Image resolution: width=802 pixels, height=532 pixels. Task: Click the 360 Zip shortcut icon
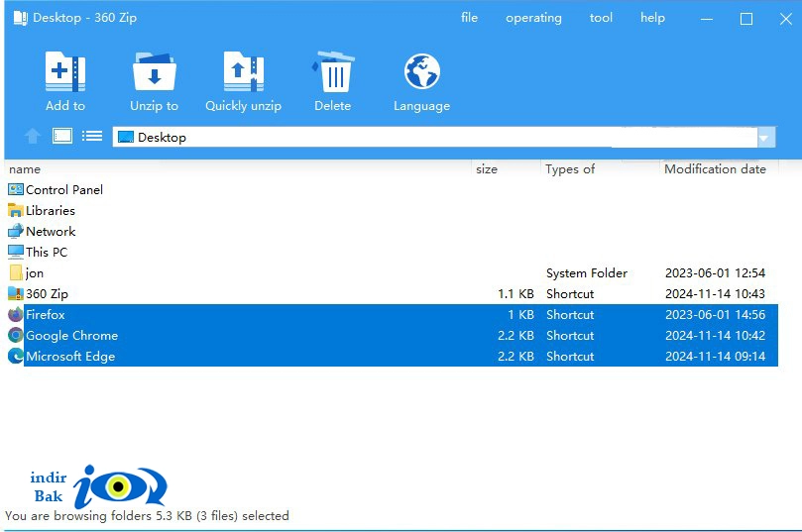(x=16, y=294)
